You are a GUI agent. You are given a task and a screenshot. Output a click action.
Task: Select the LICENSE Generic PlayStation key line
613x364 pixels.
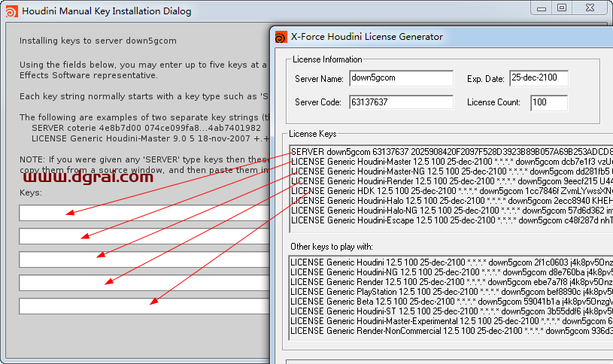pos(451,292)
